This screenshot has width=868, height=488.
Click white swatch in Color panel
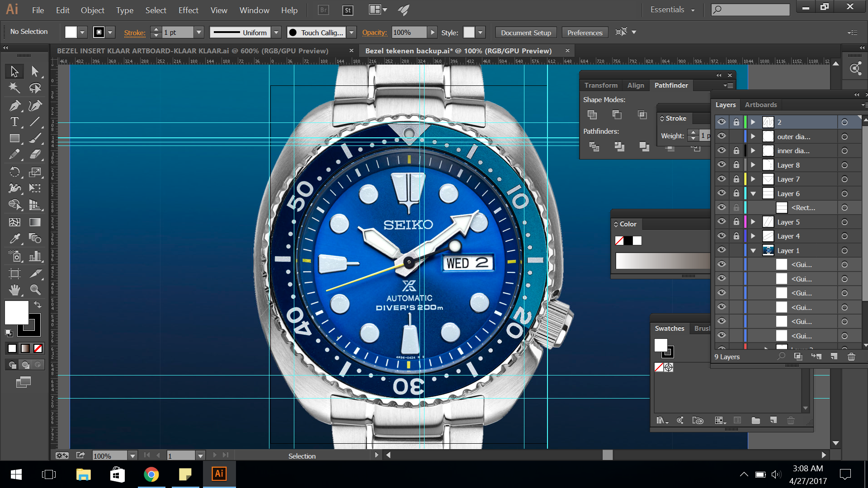637,241
